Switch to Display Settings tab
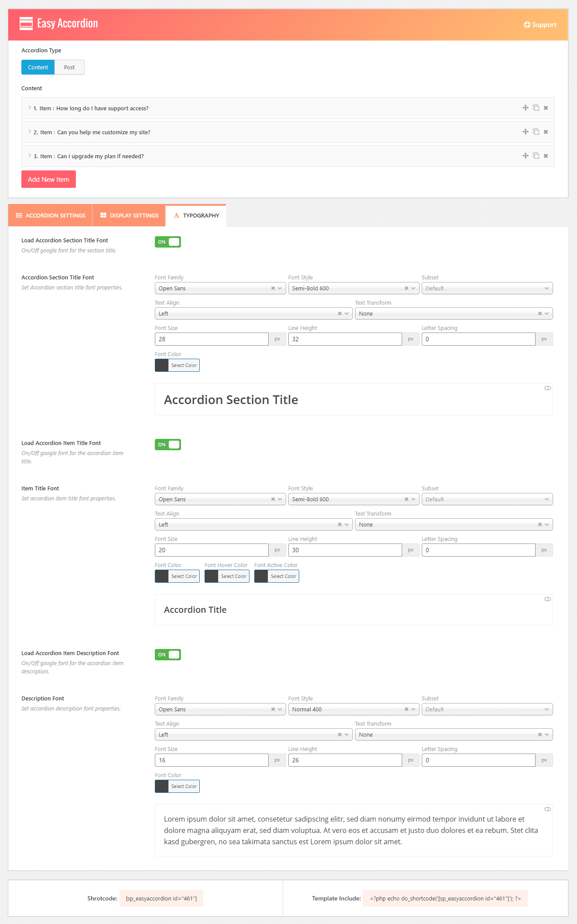Viewport: 577px width, 924px height. coord(129,215)
